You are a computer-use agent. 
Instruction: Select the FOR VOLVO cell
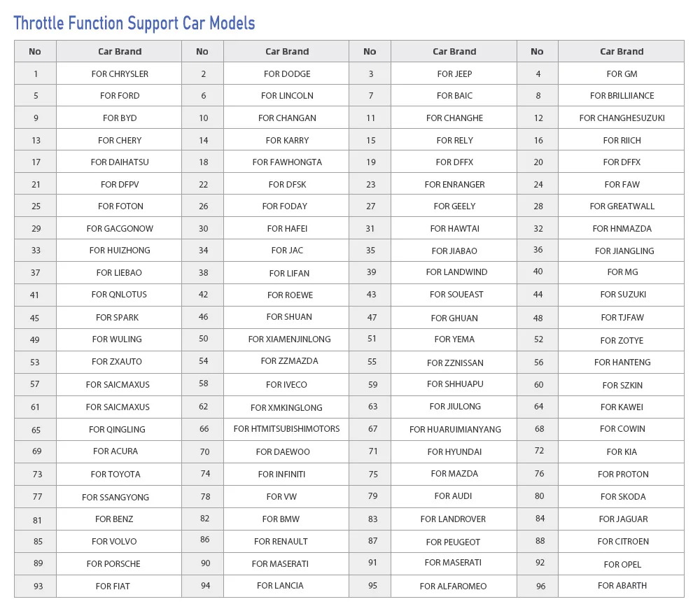point(114,541)
